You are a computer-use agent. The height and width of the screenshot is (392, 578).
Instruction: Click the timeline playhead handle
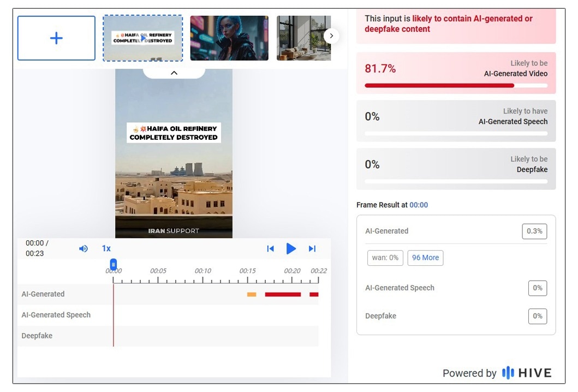coord(113,264)
